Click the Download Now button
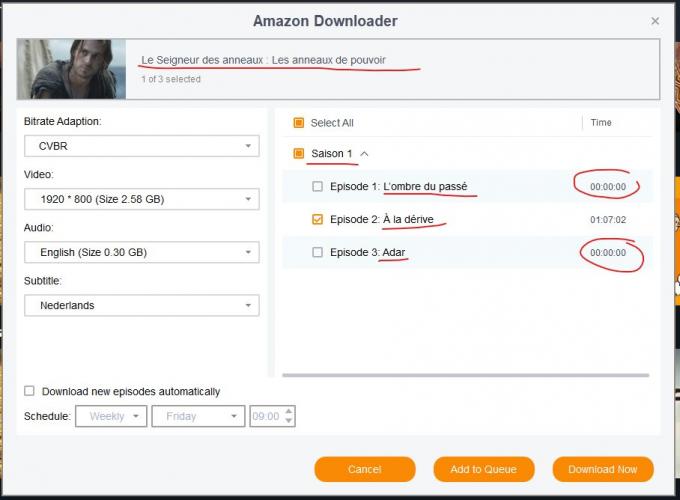Screen dimensions: 680x500 [603, 469]
